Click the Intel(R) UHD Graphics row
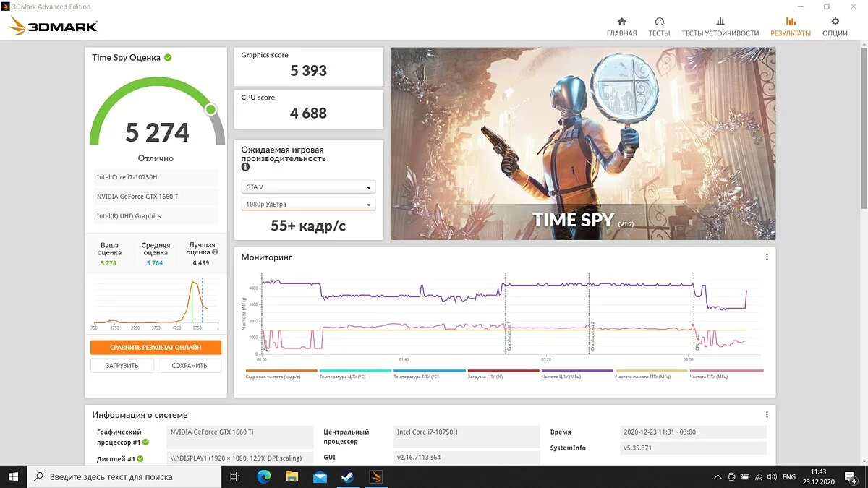This screenshot has width=868, height=488. [x=156, y=216]
